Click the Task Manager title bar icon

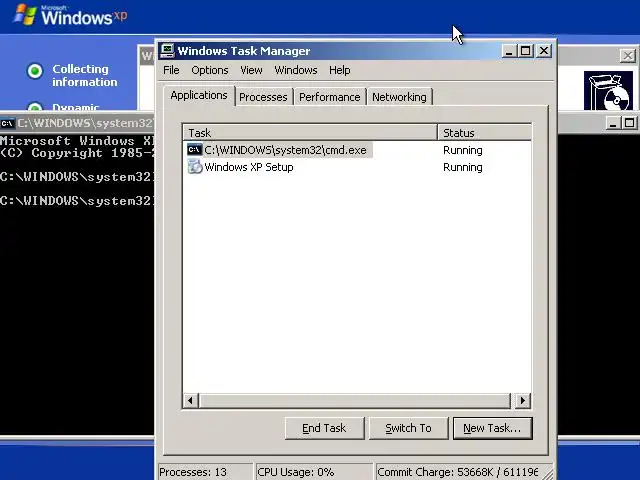(x=167, y=51)
